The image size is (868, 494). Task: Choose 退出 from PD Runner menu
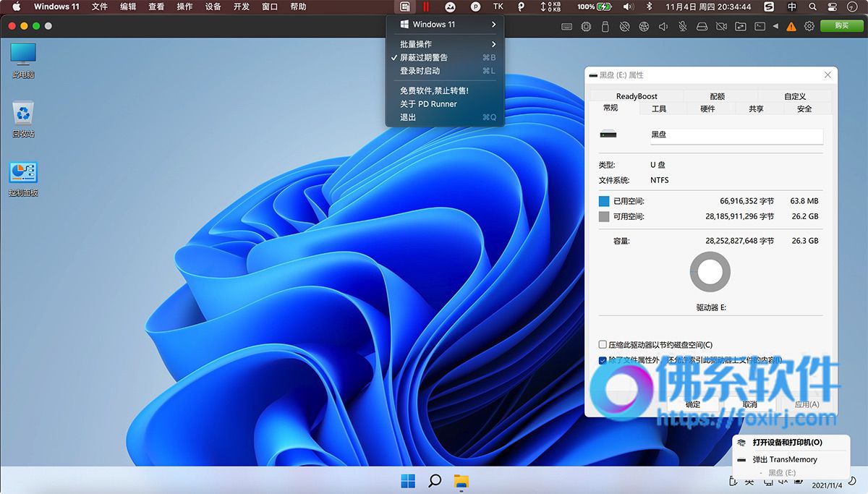tap(445, 117)
